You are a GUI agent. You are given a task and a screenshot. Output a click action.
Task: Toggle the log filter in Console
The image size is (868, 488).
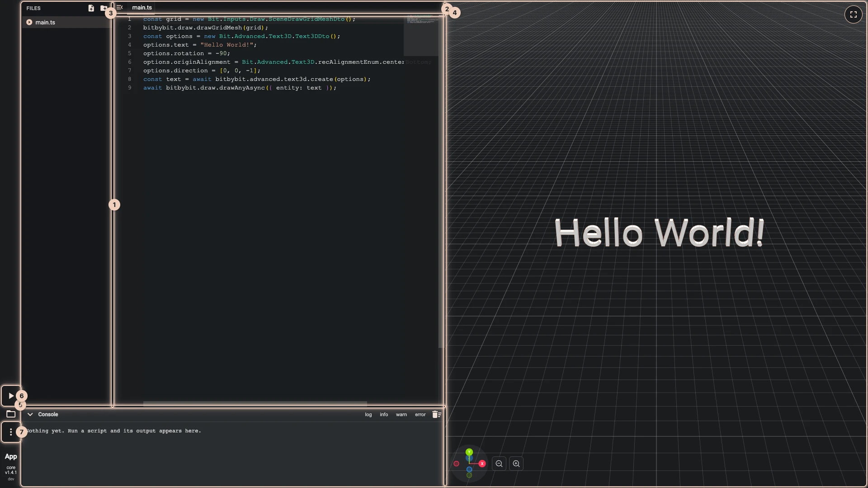coord(368,414)
